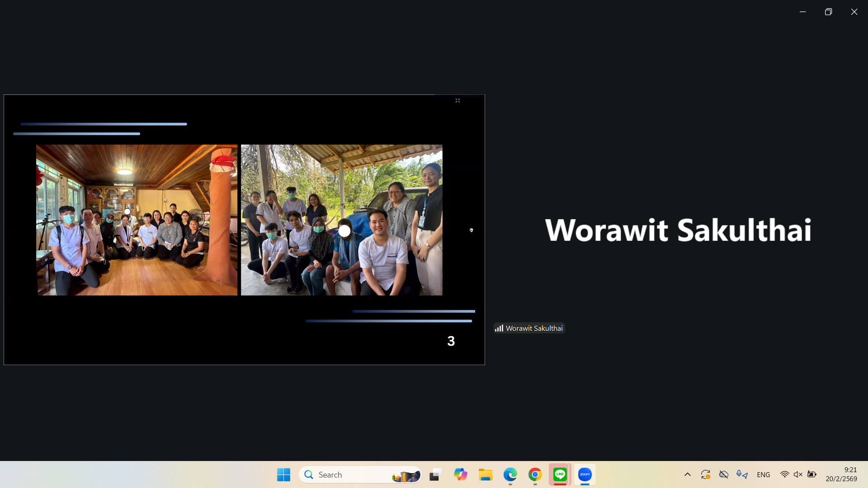Click the collapse icon above shared slide

point(458,101)
